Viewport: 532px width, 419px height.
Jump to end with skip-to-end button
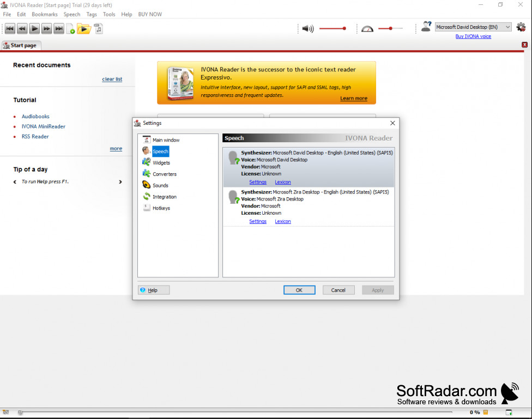click(x=59, y=28)
